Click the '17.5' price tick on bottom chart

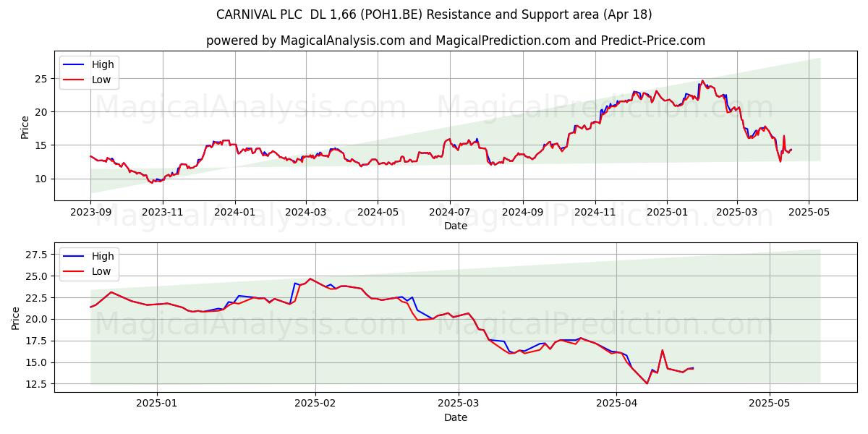38,341
